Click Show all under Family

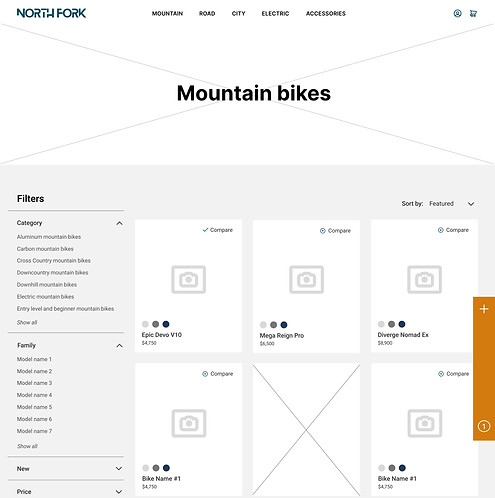pyautogui.click(x=27, y=446)
